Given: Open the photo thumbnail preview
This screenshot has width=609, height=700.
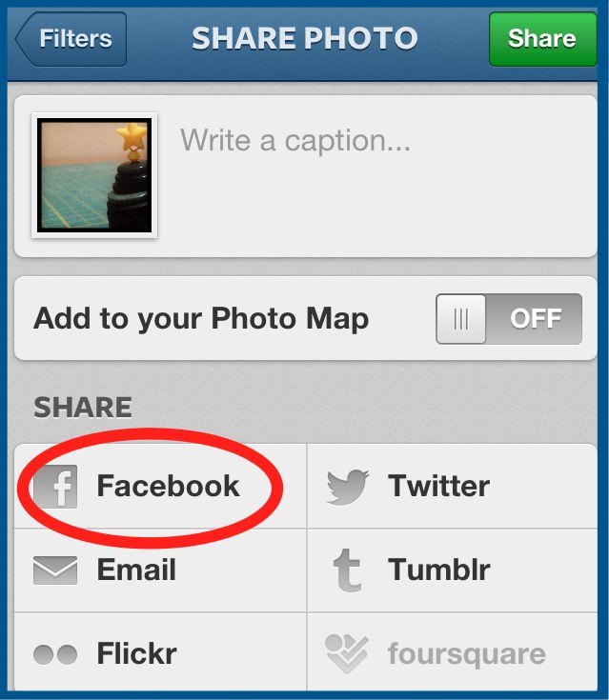Looking at the screenshot, I should tap(94, 175).
